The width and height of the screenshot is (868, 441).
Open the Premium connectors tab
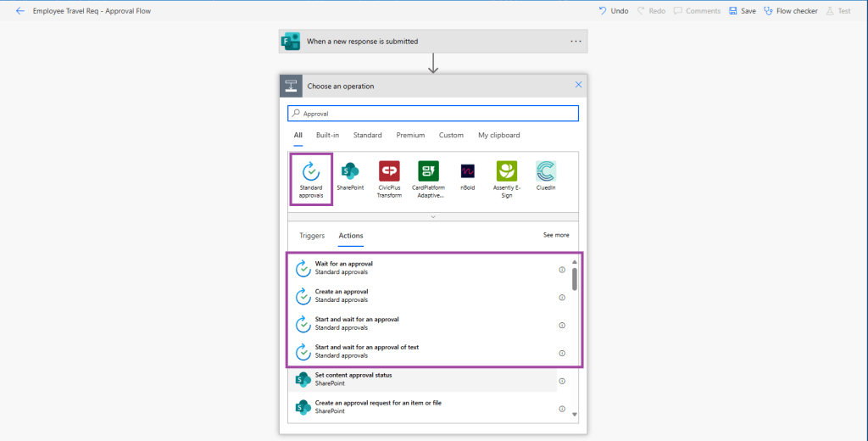coord(410,135)
